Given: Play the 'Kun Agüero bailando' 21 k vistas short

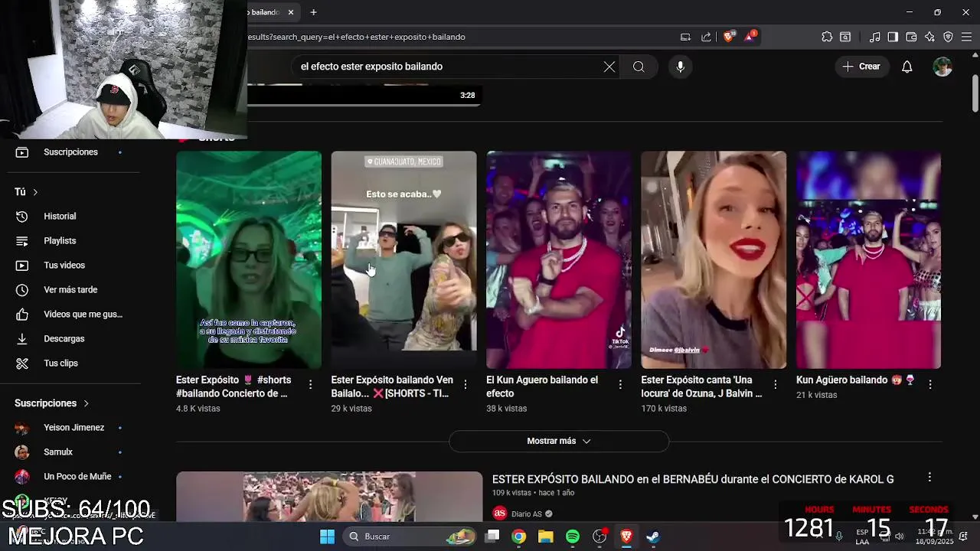Looking at the screenshot, I should 868,260.
